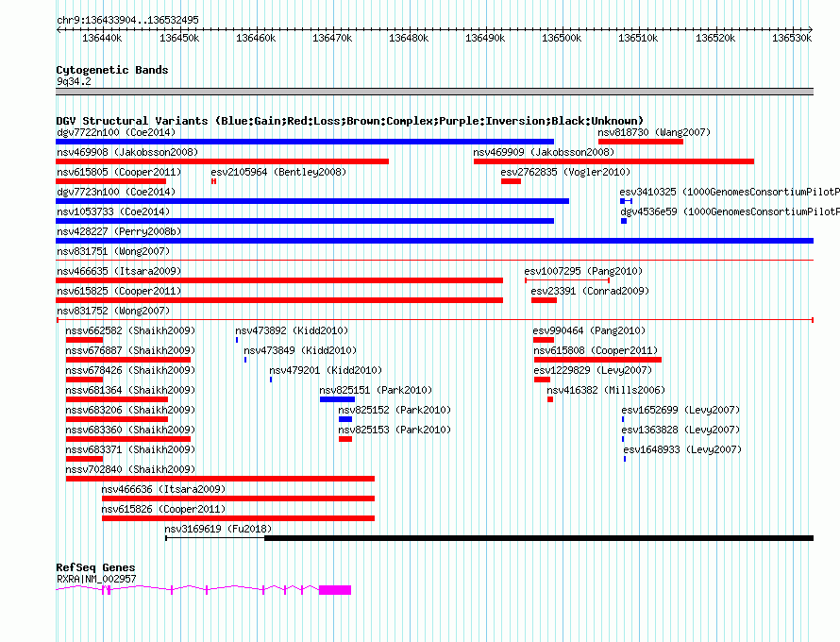Click the nsv831751 (Wong2007) label
840x642 pixels.
tap(113, 251)
